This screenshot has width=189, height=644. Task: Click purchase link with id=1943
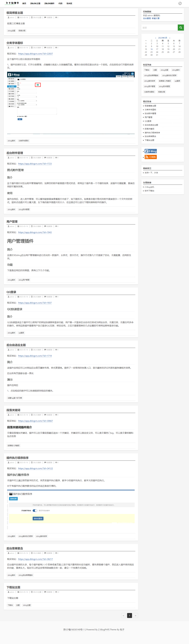pos(35,232)
